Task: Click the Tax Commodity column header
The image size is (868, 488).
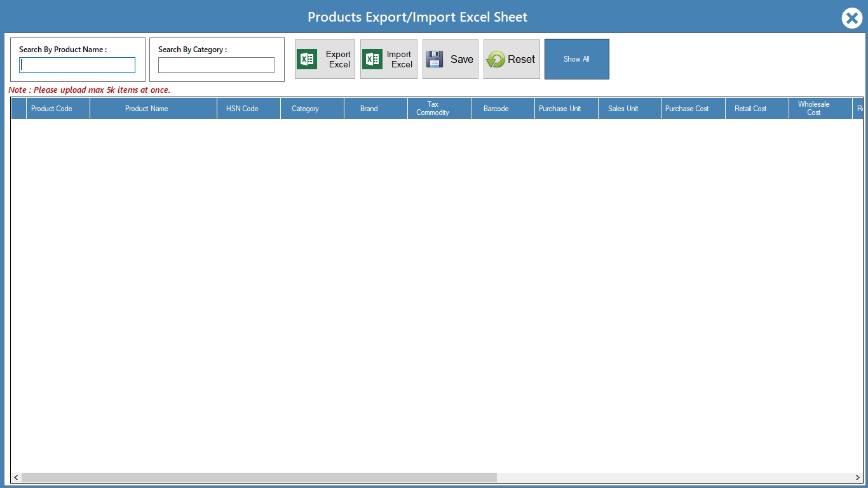Action: [x=433, y=109]
